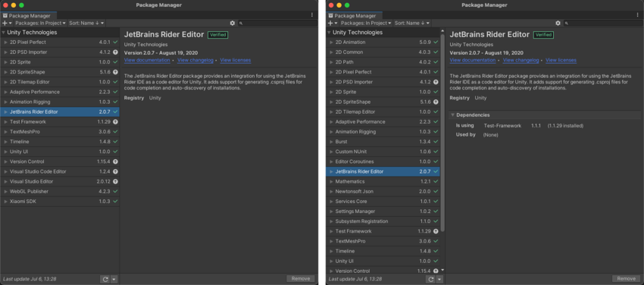Screen dimensions: 644x285
Task: Click the checkmark icon beside Mathematics 1.2.1
Action: tap(436, 181)
